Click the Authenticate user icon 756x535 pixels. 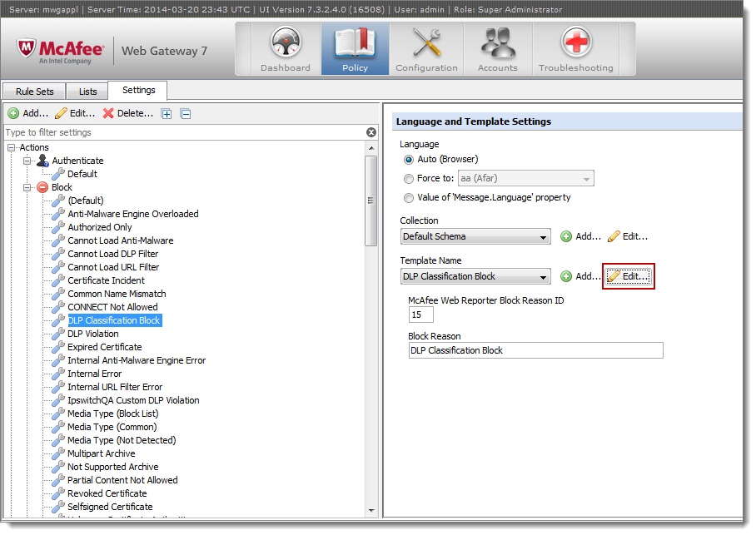43,161
